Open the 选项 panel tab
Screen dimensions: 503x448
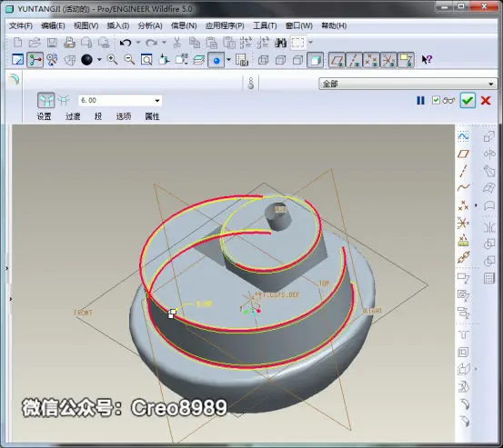click(x=124, y=116)
